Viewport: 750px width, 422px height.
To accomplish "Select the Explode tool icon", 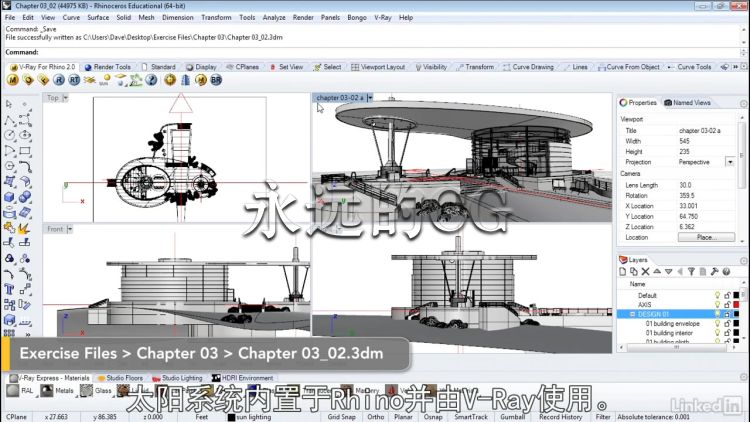I will click(x=25, y=228).
